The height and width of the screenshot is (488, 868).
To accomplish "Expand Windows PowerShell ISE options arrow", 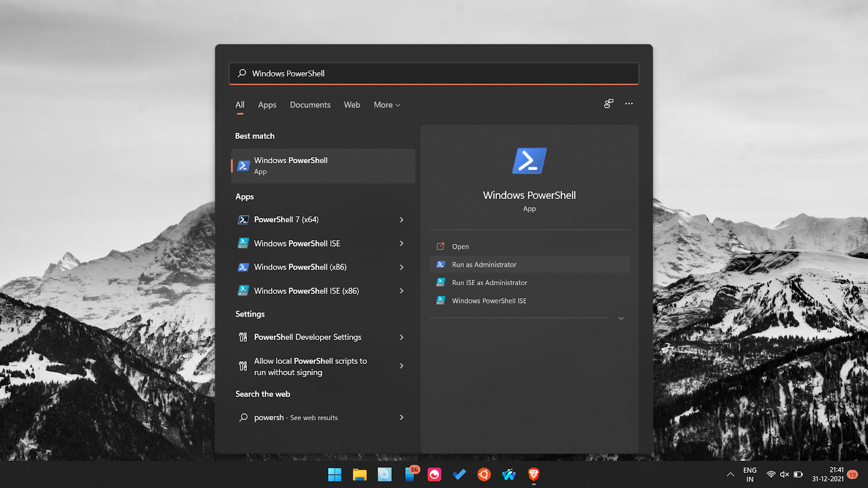I will (401, 243).
